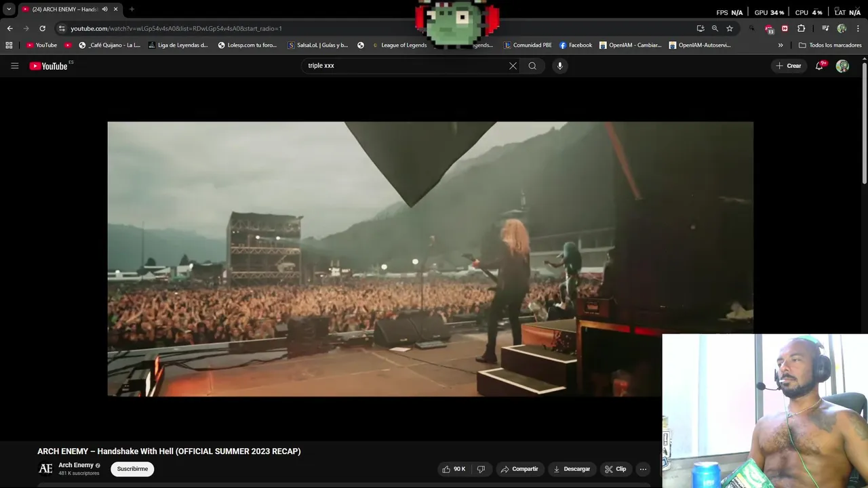Screen dimensions: 868x488
Task: Open Lolesp.com foro bookmark
Action: click(x=248, y=45)
